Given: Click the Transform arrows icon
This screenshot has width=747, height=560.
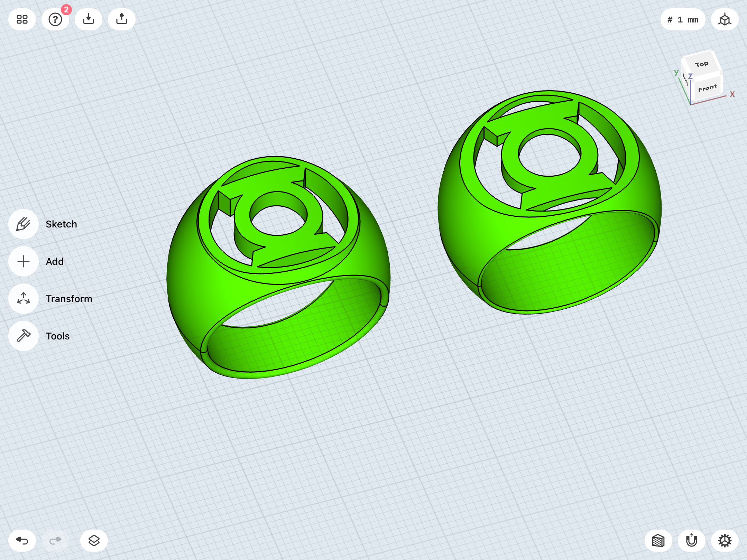Looking at the screenshot, I should (24, 299).
